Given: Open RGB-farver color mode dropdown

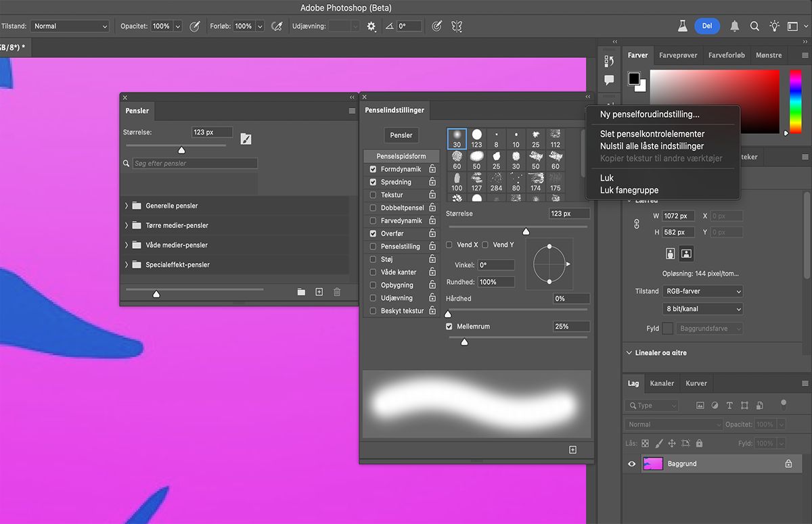Looking at the screenshot, I should pyautogui.click(x=702, y=291).
